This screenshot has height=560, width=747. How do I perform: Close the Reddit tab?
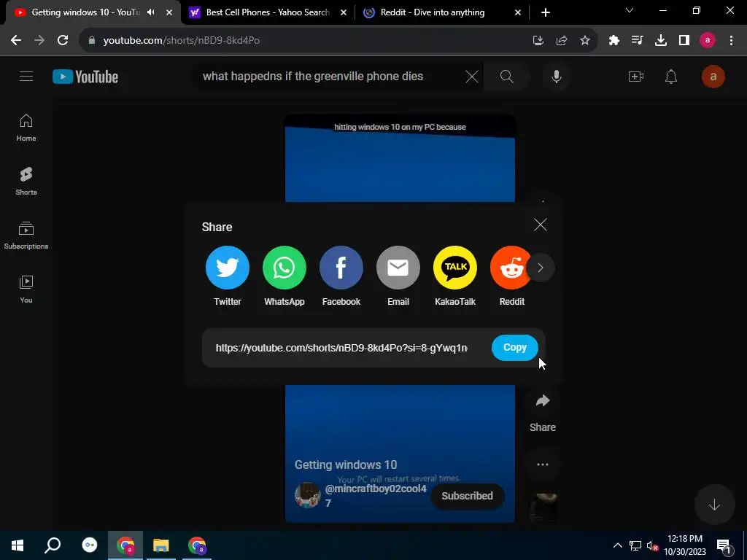pos(518,12)
